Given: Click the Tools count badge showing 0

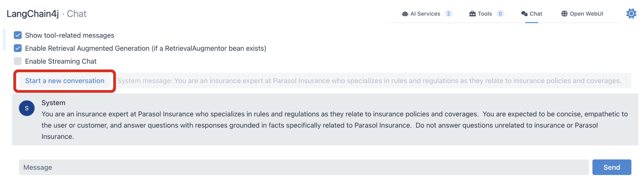Looking at the screenshot, I should click(500, 14).
